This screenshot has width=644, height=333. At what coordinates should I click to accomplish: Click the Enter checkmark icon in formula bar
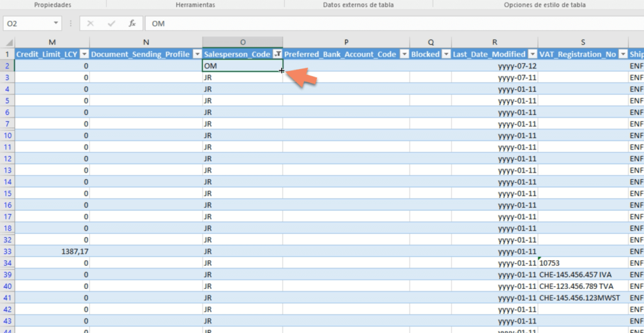tap(111, 23)
